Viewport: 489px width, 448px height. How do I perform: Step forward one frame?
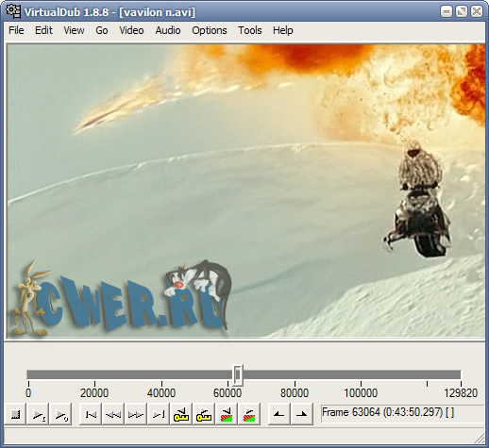[136, 414]
